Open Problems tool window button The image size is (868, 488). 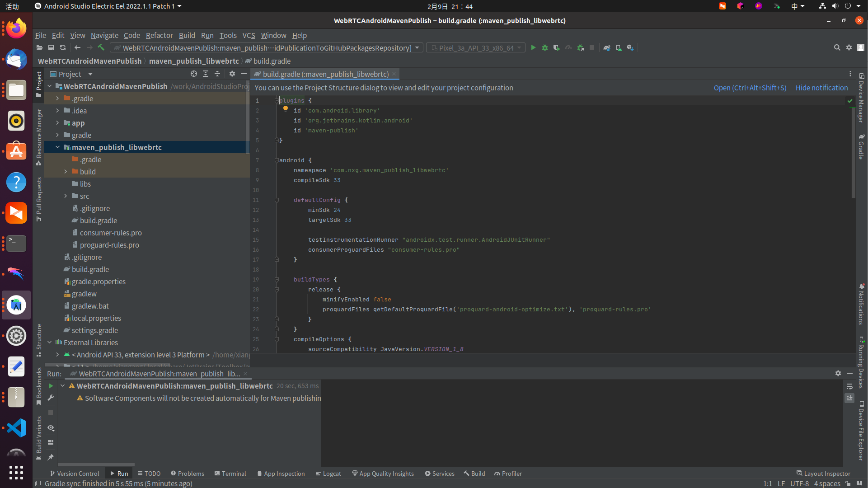click(188, 474)
